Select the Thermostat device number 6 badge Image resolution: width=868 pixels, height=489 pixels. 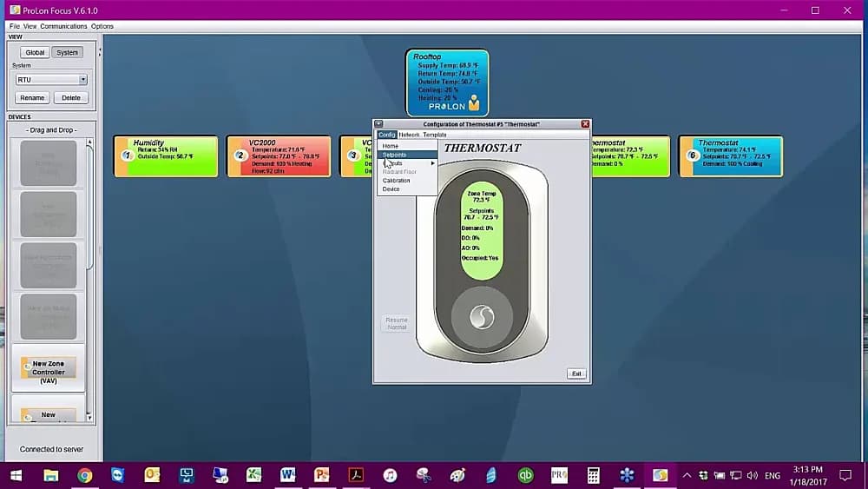click(692, 155)
